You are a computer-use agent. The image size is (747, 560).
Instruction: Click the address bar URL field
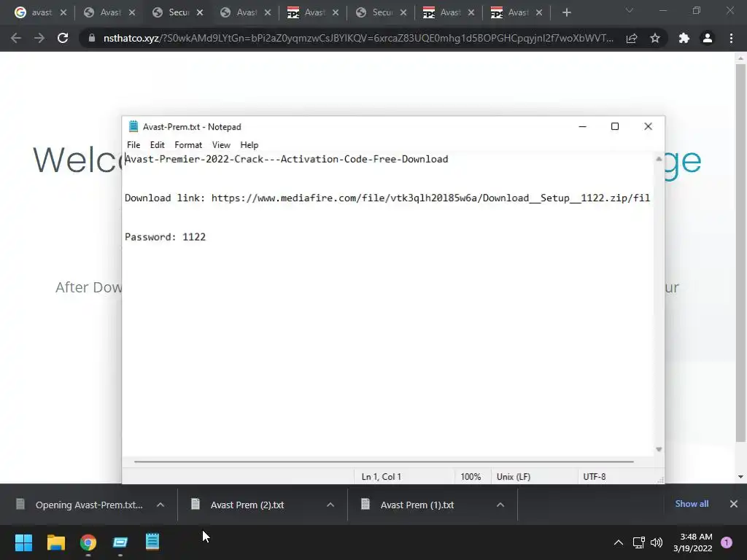pyautogui.click(x=357, y=38)
